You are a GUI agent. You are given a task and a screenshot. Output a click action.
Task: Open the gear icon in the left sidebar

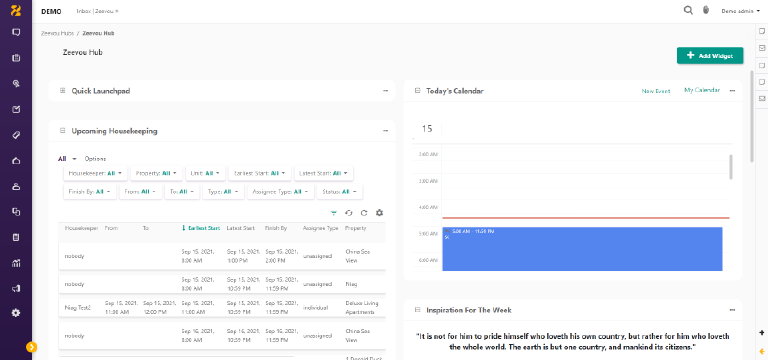(16, 312)
